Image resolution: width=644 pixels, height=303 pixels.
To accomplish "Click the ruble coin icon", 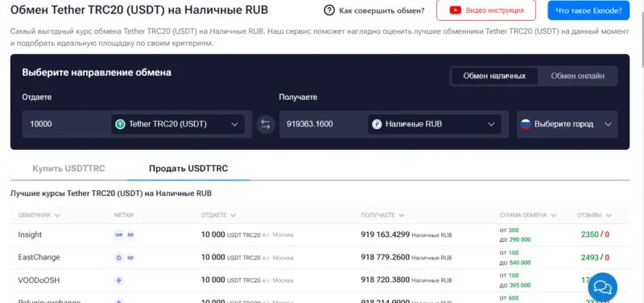I will pos(377,124).
